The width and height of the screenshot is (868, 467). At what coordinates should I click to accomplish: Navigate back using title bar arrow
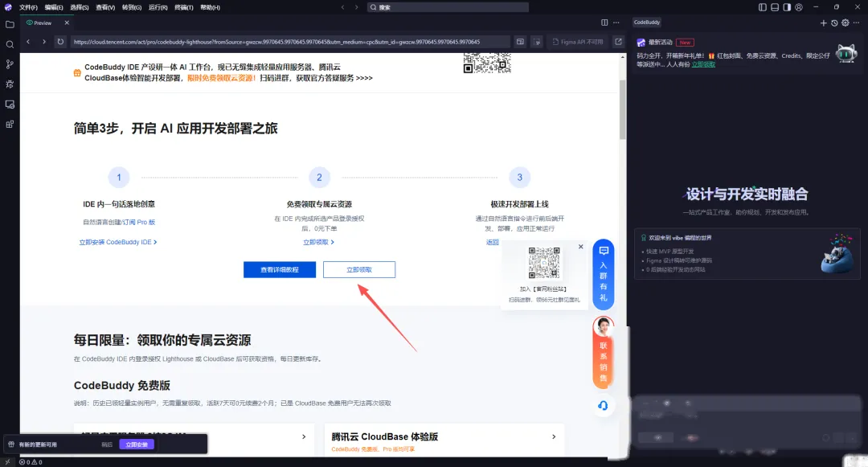pos(342,7)
